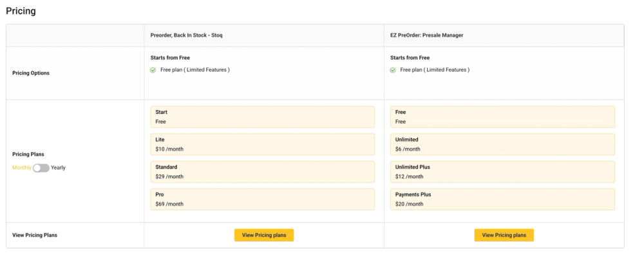Viewport: 644px width, 256px height.
Task: Select the Yearly billing label
Action: click(x=59, y=168)
